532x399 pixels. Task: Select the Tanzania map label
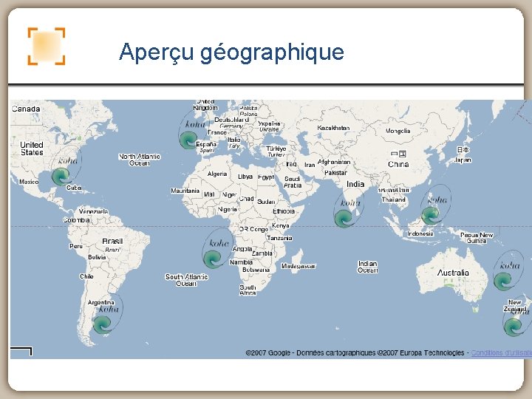click(x=279, y=238)
